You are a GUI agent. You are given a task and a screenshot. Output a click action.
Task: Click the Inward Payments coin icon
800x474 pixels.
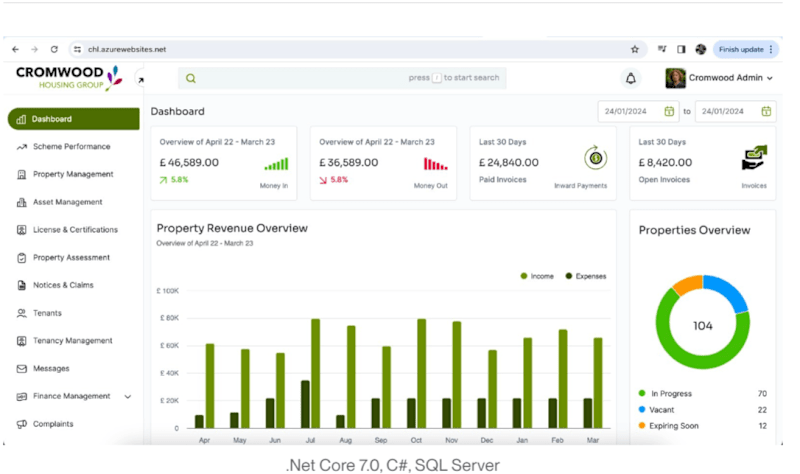pyautogui.click(x=595, y=158)
